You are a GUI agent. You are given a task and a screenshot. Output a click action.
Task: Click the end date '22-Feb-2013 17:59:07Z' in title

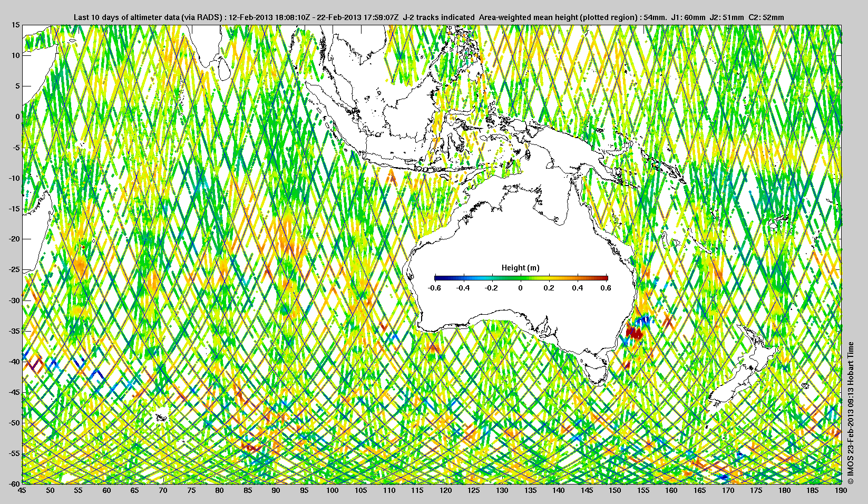coord(357,17)
